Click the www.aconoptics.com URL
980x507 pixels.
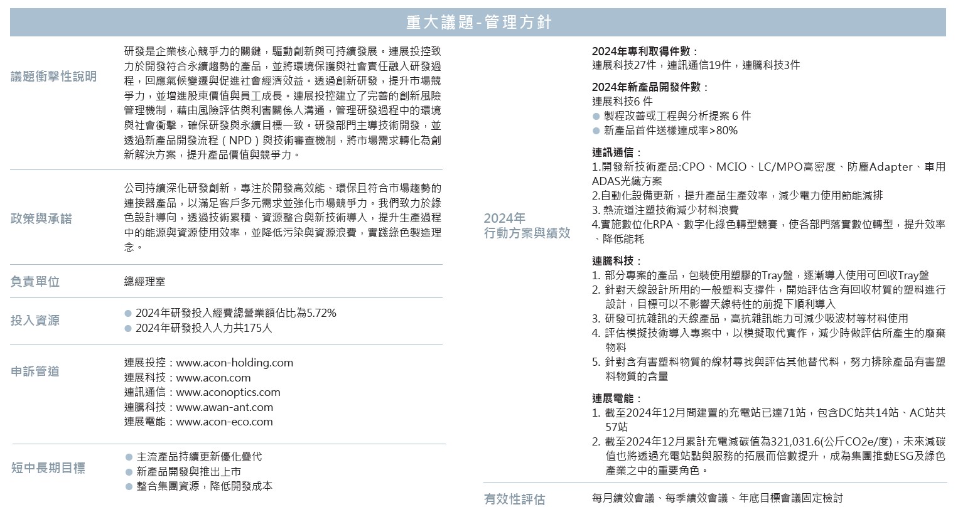coord(228,392)
